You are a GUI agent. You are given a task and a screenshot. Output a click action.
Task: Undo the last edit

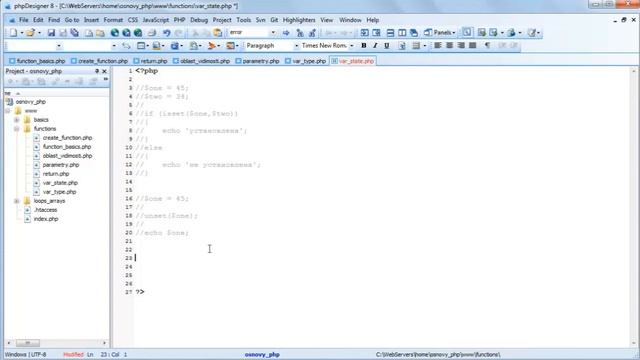[167, 33]
